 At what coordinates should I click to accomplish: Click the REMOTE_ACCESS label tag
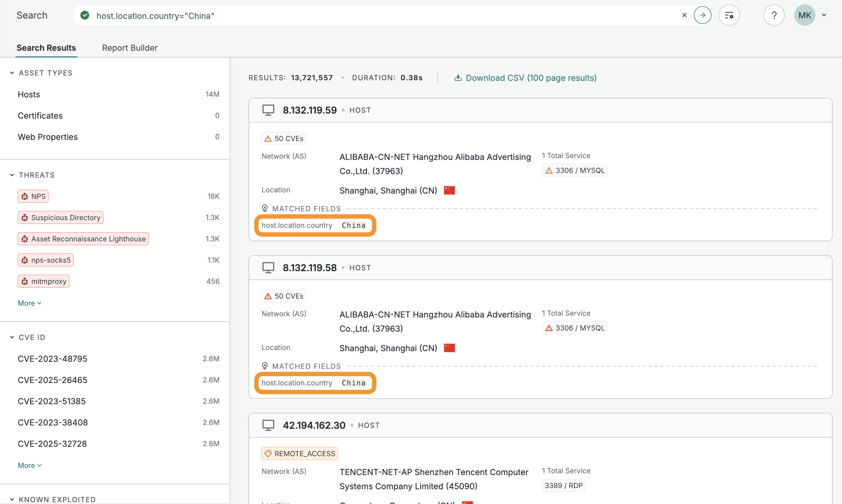[299, 454]
